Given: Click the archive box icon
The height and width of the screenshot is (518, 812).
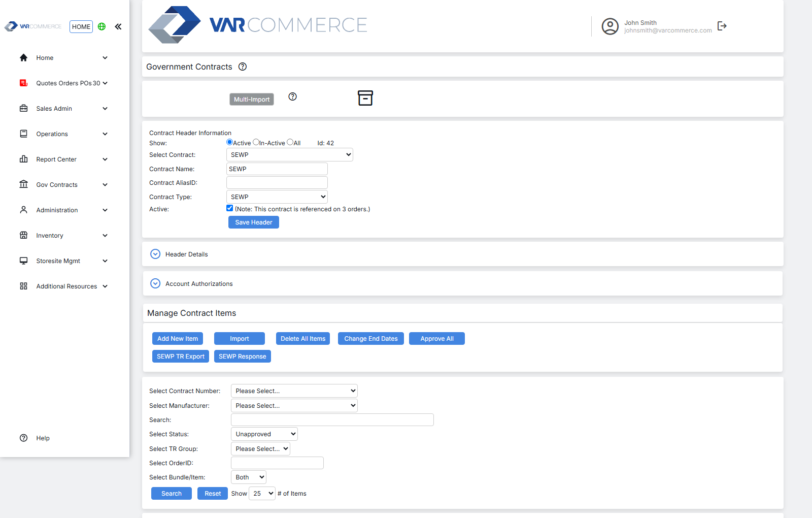Looking at the screenshot, I should [365, 98].
